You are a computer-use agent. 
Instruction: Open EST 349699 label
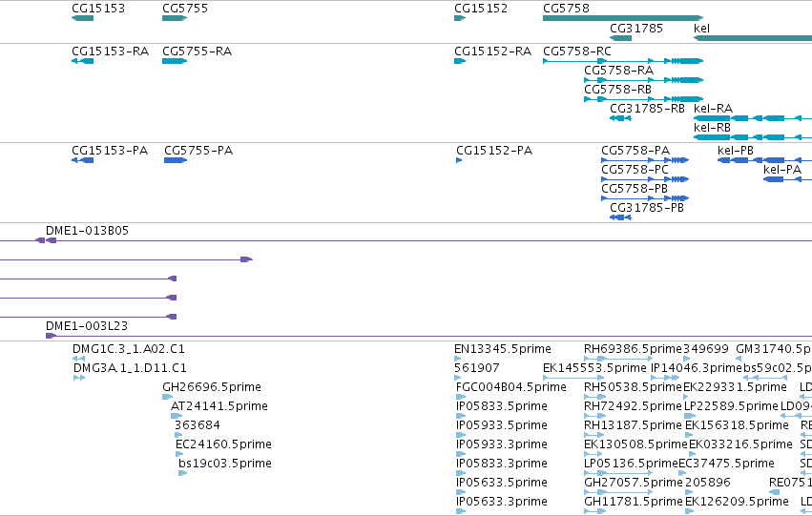click(x=706, y=349)
